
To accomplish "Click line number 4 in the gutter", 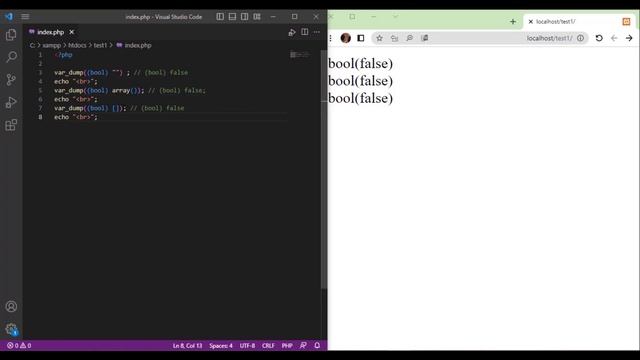I will tap(40, 81).
